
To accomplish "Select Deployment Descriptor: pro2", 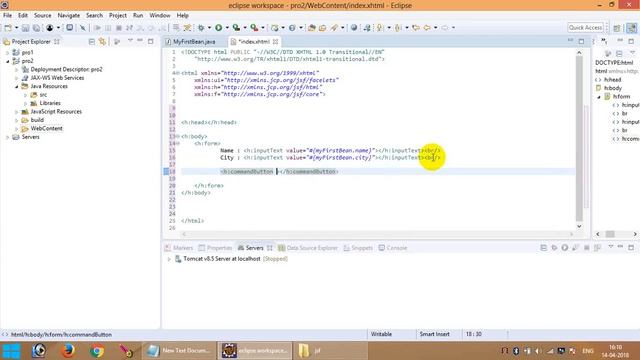I will (x=66, y=70).
